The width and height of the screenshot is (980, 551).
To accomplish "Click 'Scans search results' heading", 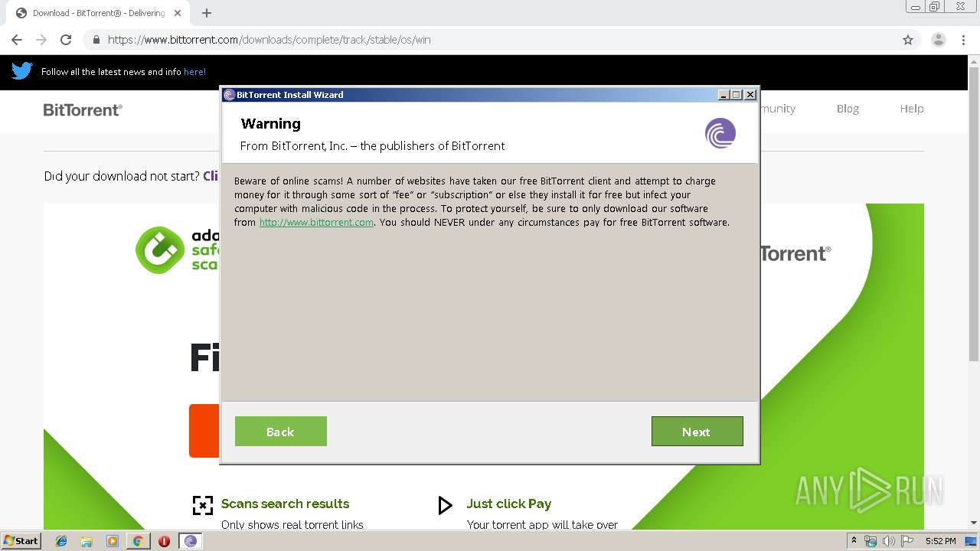I will click(x=285, y=504).
